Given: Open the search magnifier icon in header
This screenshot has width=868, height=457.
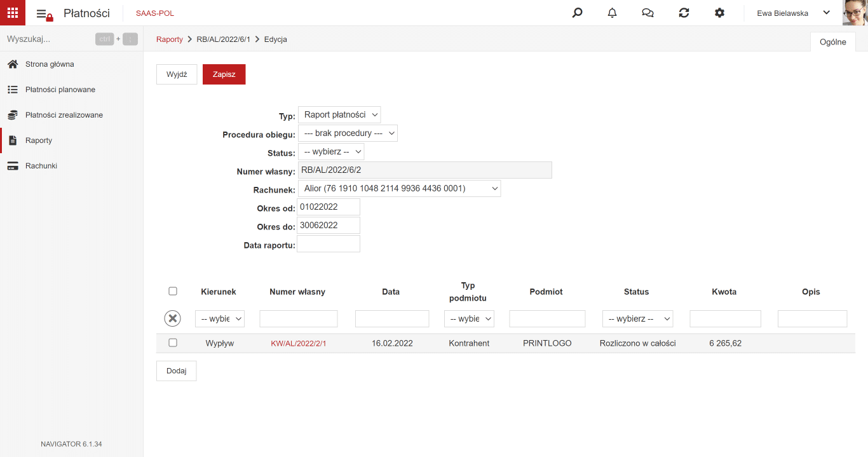Looking at the screenshot, I should click(x=577, y=13).
